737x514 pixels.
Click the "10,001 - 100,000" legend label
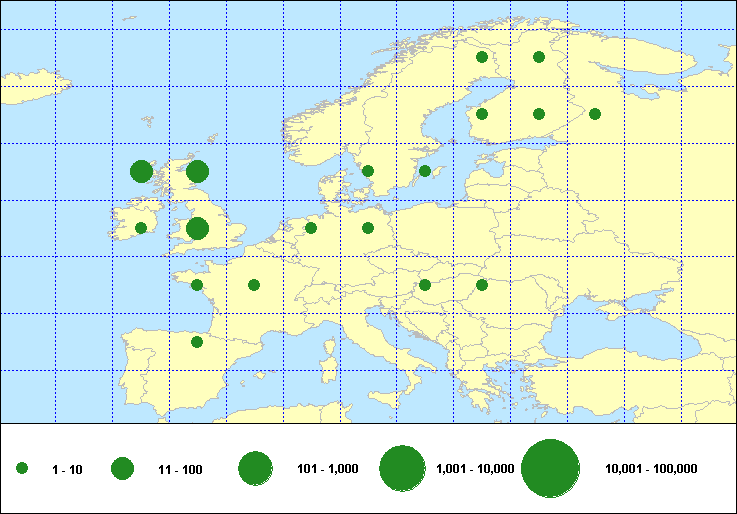pyautogui.click(x=651, y=469)
